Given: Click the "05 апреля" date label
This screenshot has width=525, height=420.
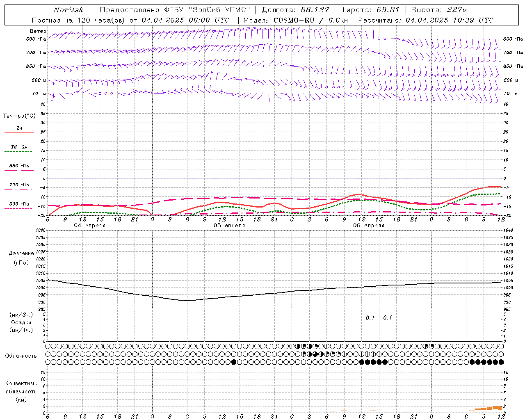Looking at the screenshot, I should [229, 226].
